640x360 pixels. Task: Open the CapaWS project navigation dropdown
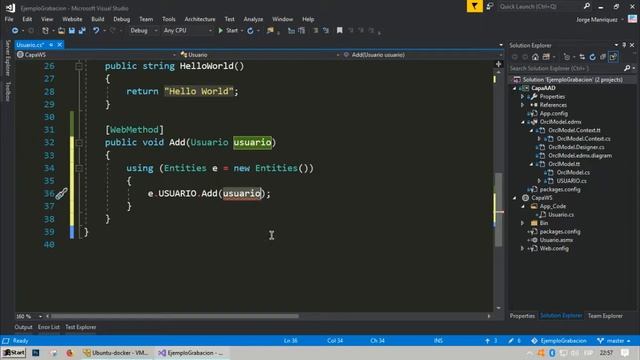(x=96, y=55)
